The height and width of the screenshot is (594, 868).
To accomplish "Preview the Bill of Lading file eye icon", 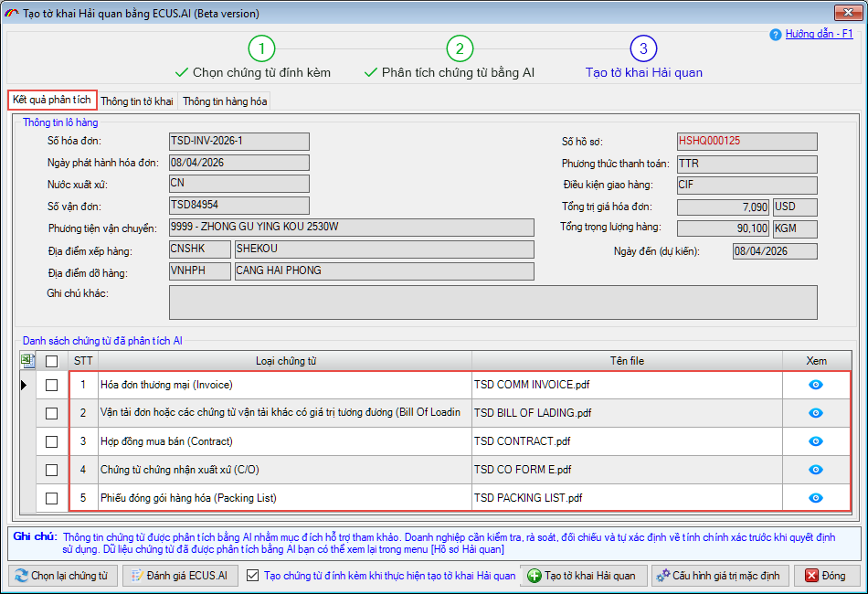I will (816, 413).
